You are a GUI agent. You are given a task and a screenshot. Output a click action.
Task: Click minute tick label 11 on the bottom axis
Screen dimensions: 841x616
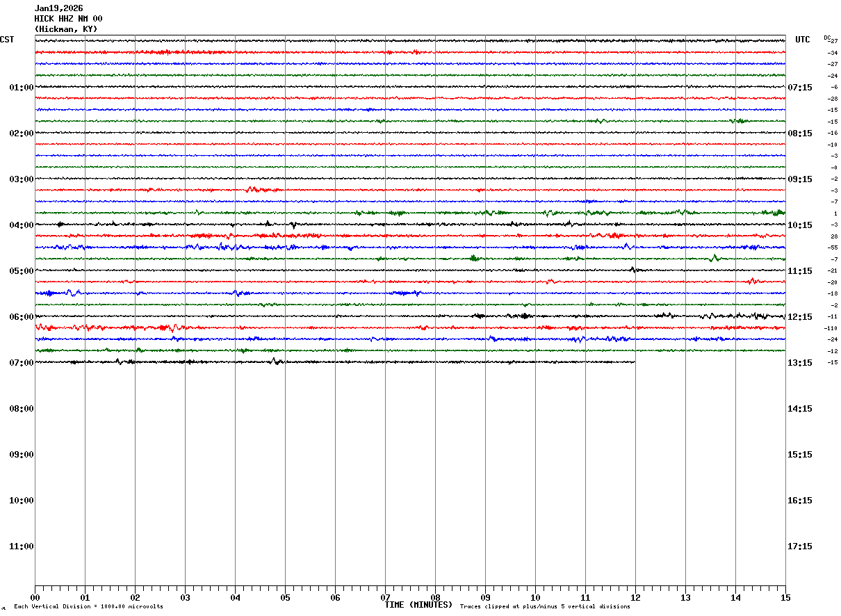point(585,597)
